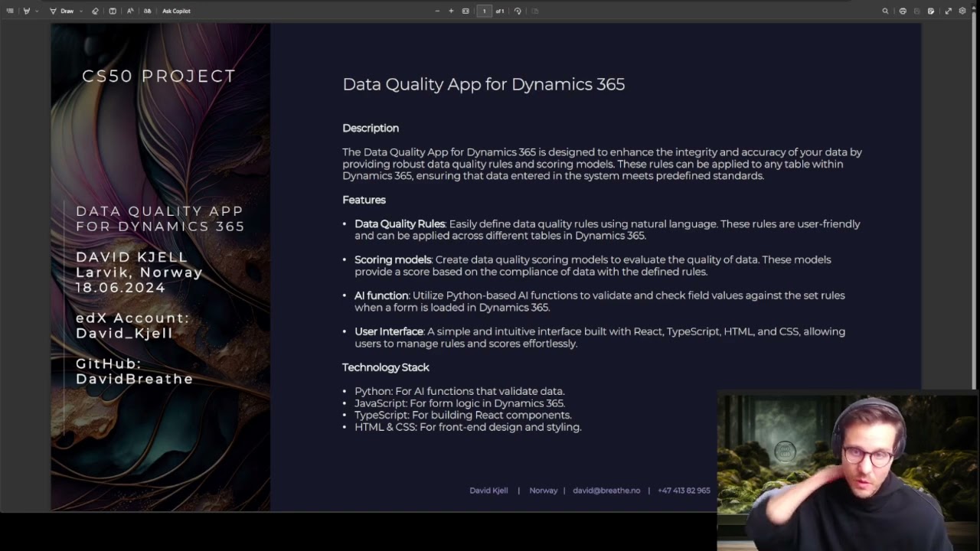Click the title Data Quality App for Dynamics 365
The image size is (980, 551).
pyautogui.click(x=484, y=84)
